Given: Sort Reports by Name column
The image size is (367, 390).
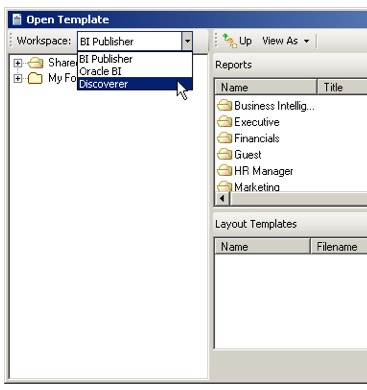Looking at the screenshot, I should tap(265, 87).
